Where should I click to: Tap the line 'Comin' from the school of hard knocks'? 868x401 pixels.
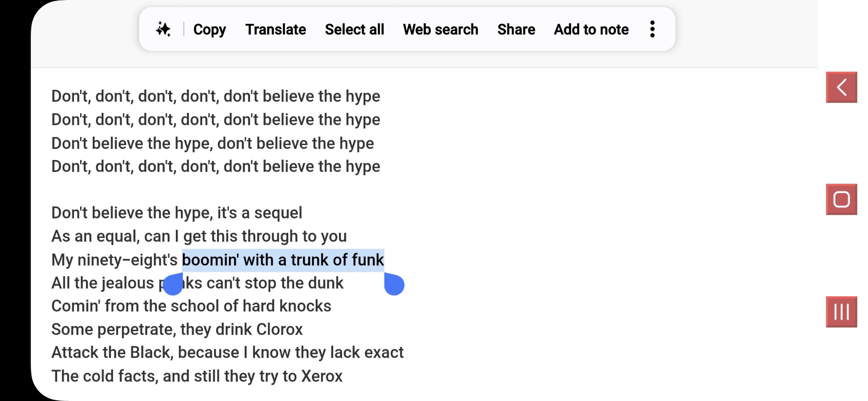tap(191, 306)
